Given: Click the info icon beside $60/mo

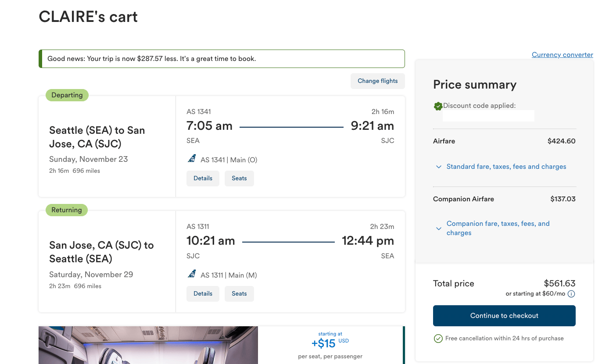Looking at the screenshot, I should coord(571,294).
